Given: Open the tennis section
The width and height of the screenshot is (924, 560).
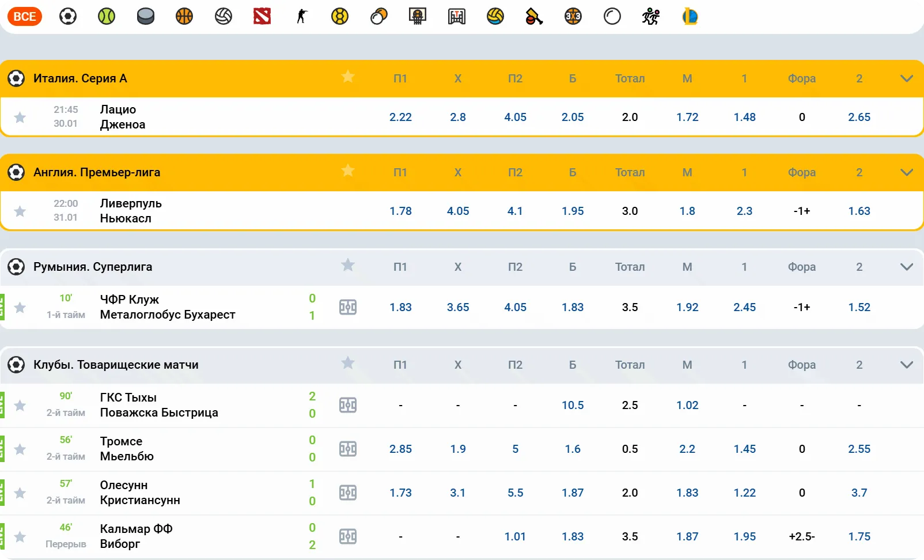Looking at the screenshot, I should 107,17.
